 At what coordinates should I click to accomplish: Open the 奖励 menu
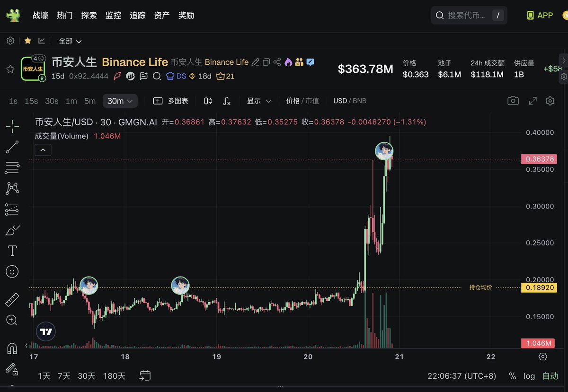coord(186,15)
